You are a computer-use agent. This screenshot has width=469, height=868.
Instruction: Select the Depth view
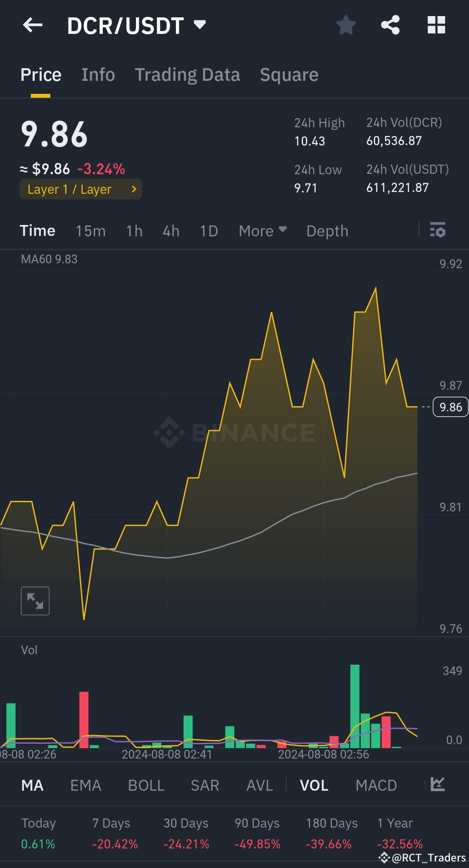tap(327, 231)
